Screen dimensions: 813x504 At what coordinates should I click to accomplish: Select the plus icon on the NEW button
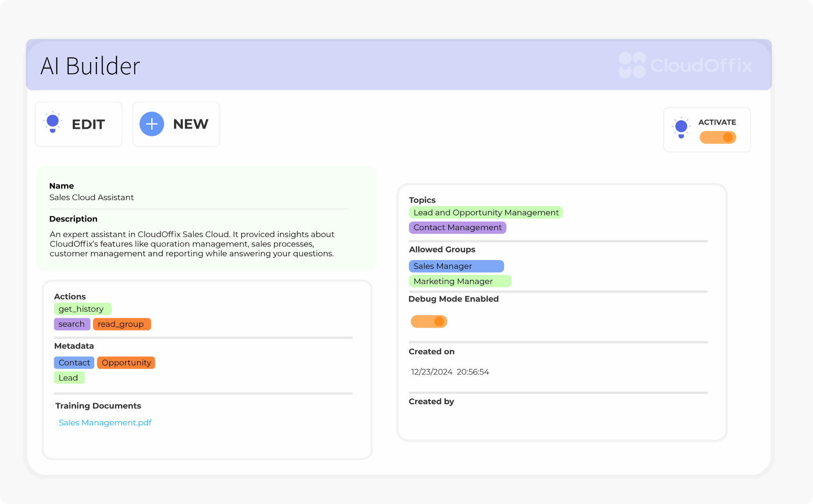tap(151, 124)
